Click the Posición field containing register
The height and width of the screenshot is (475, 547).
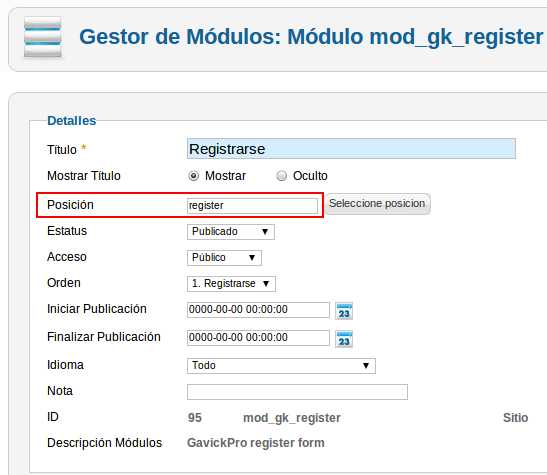[252, 205]
